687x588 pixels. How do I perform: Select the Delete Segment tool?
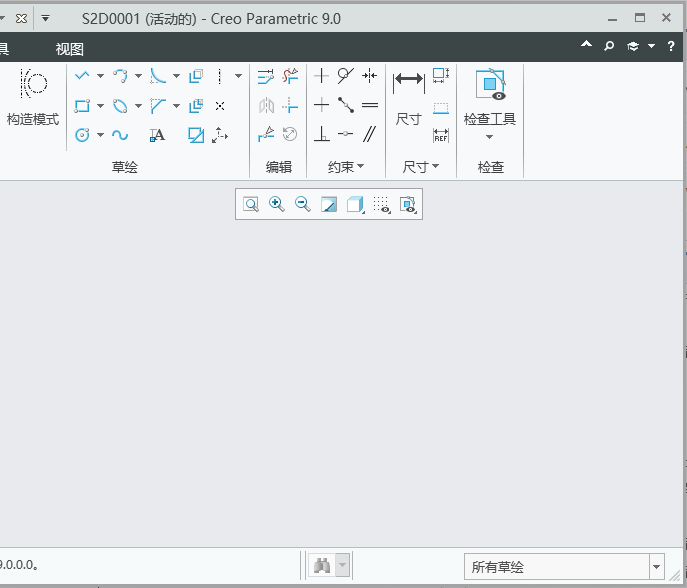(290, 76)
